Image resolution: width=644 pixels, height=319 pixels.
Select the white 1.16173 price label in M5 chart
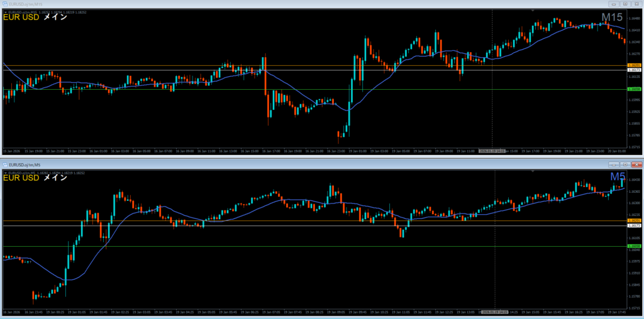(x=633, y=225)
